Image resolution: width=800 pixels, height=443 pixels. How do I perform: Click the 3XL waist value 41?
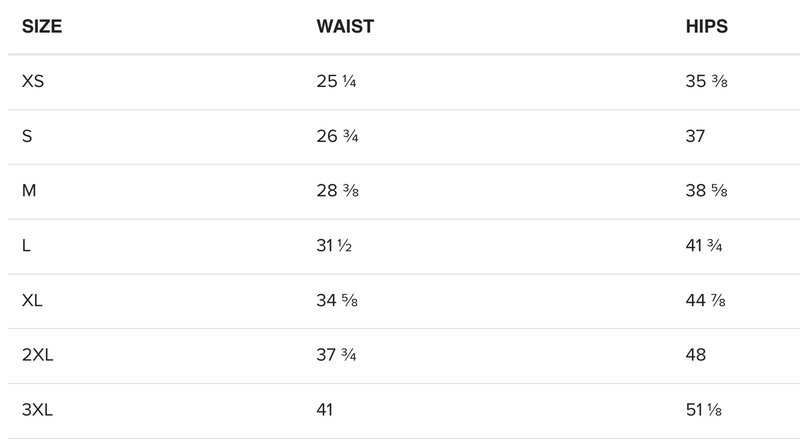324,410
